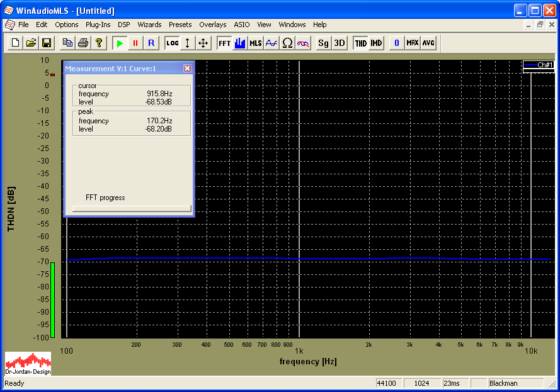This screenshot has height=392, width=560.
Task: Toggle the THD measurement button
Action: coord(360,43)
